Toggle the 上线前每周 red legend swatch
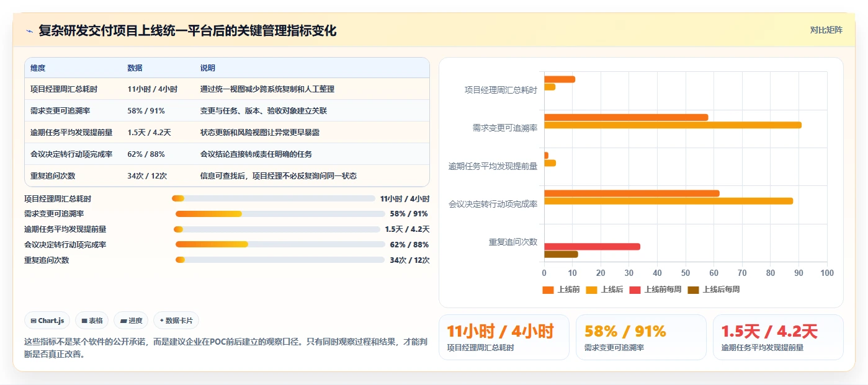Image resolution: width=868 pixels, height=385 pixels. pos(635,290)
